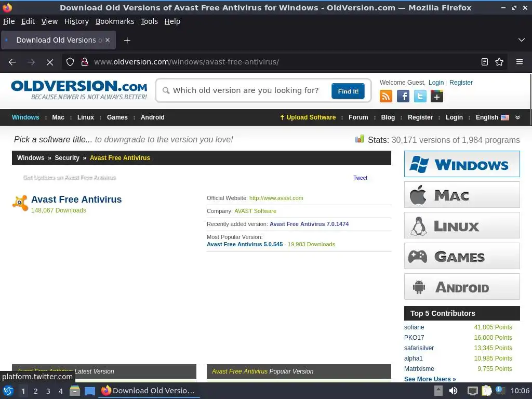532x399 pixels.
Task: Open the Edit menu
Action: tap(28, 21)
